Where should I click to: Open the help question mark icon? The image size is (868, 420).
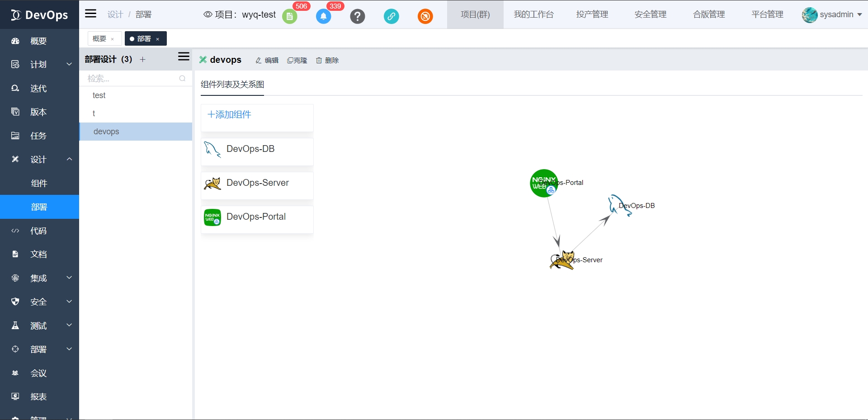pos(358,16)
